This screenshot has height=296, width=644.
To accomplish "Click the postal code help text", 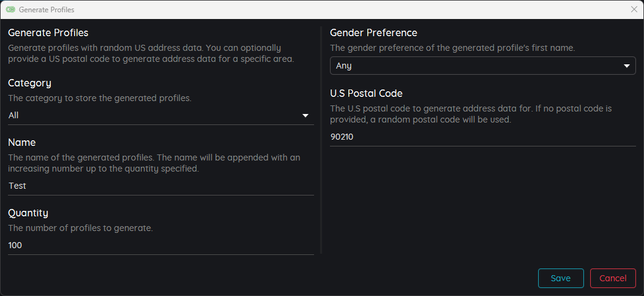I will click(x=471, y=114).
